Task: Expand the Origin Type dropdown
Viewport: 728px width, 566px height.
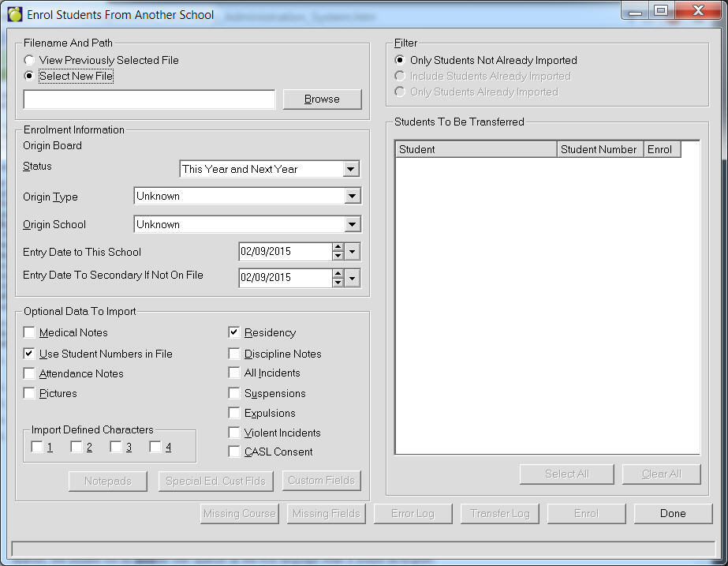Action: pos(353,197)
